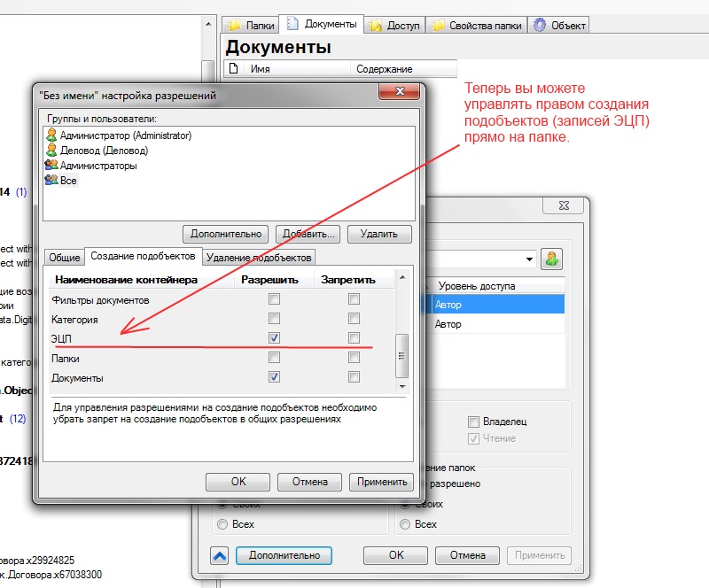
Task: Toggle the Владелец checkbox
Action: (473, 422)
